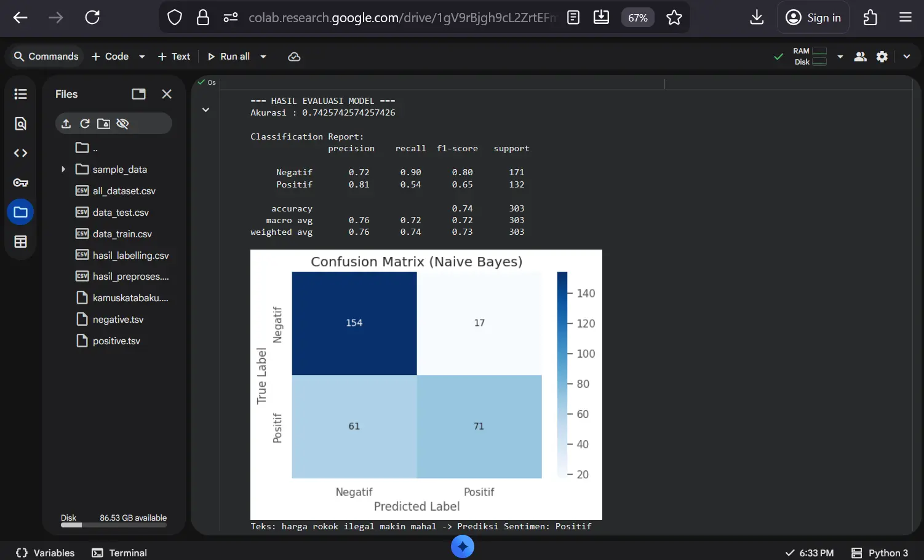924x560 pixels.
Task: Open the Secrets panel
Action: (x=20, y=182)
